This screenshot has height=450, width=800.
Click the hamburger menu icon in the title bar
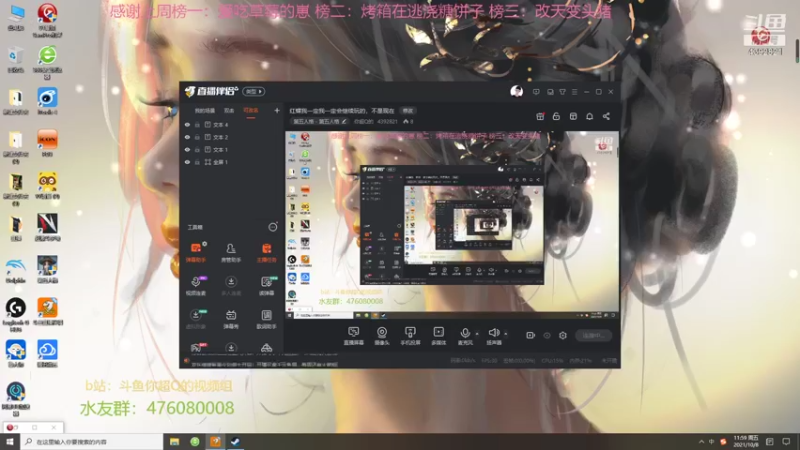coord(574,92)
